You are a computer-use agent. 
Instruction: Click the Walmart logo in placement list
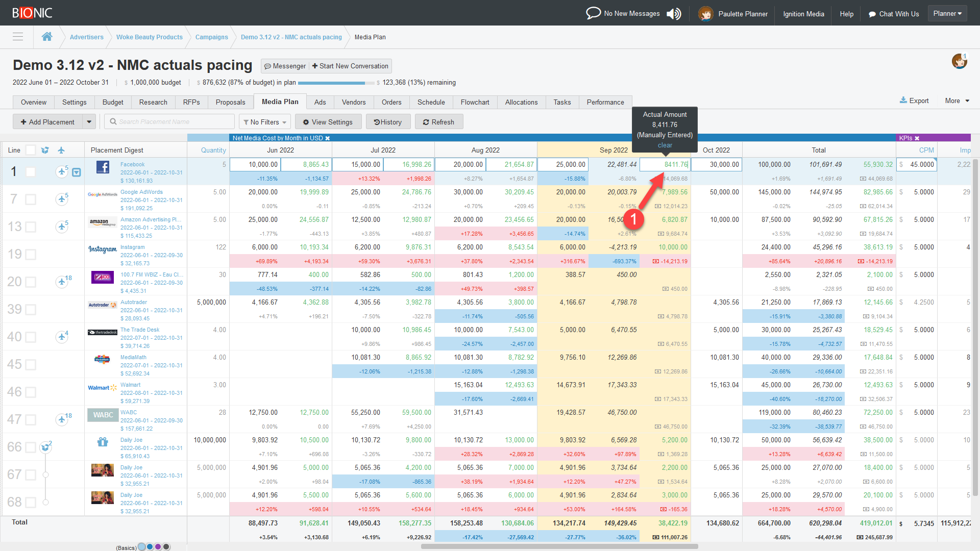[x=103, y=388]
